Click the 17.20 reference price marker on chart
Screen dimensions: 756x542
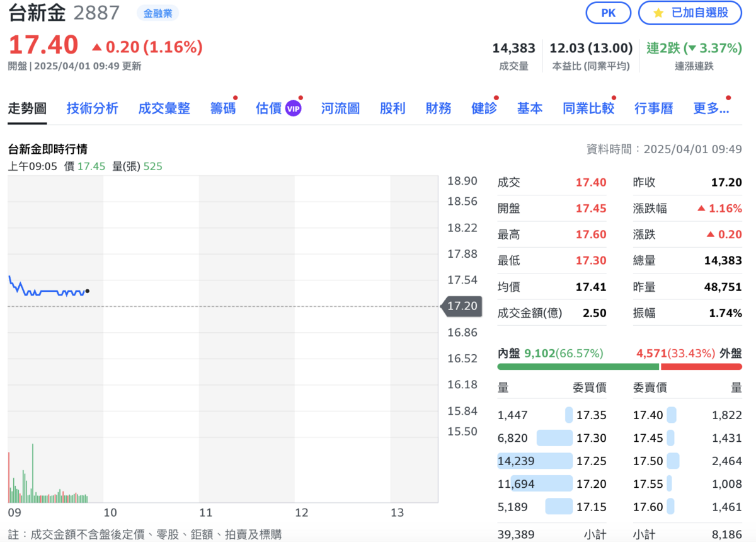click(x=462, y=306)
